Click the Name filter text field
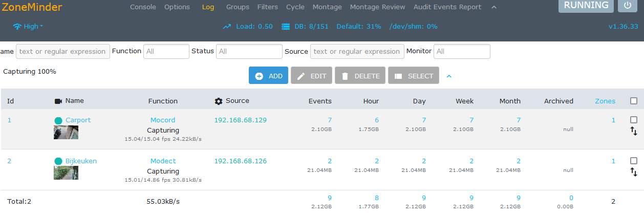644x216 pixels. (x=63, y=51)
